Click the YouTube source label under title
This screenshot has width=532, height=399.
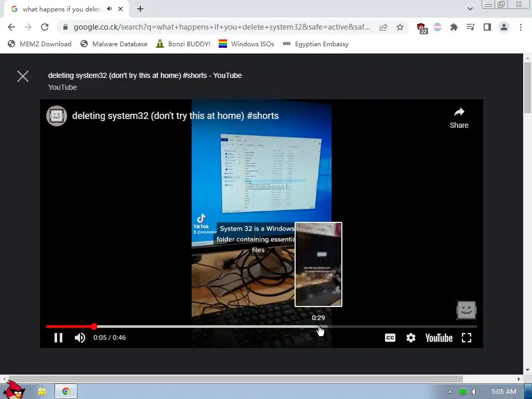click(62, 87)
